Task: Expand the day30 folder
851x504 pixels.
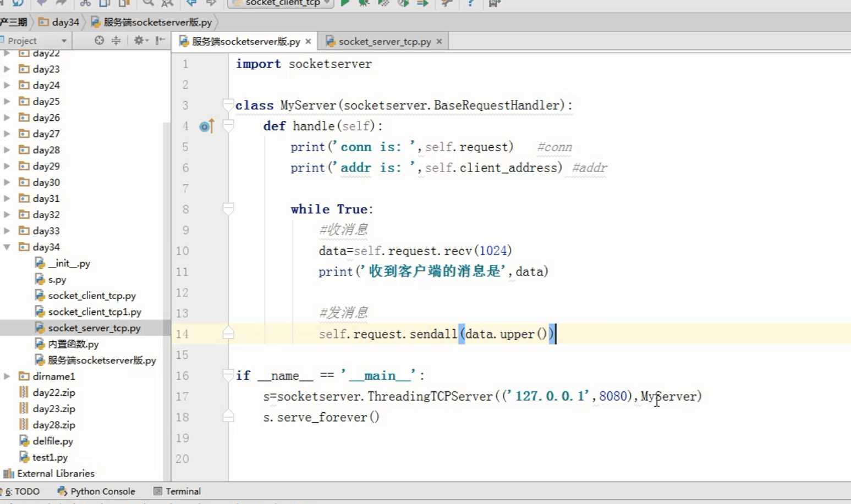Action: 7,182
